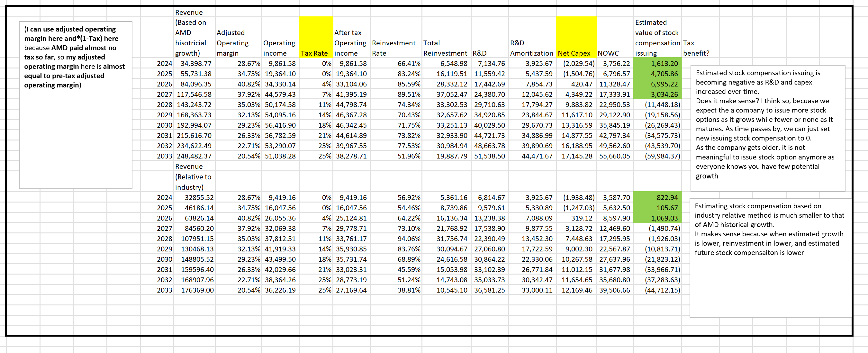Image resolution: width=868 pixels, height=353 pixels.
Task: Click operating income 43,499.50
Action: pyautogui.click(x=281, y=259)
